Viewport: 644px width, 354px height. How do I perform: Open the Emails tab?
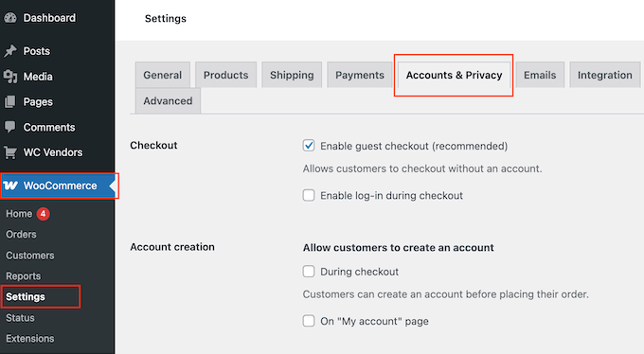[x=540, y=75]
